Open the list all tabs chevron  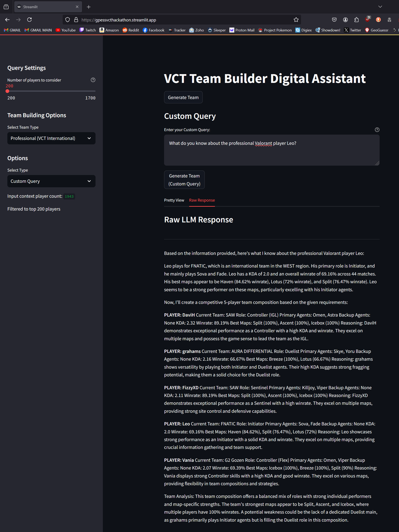point(380,7)
